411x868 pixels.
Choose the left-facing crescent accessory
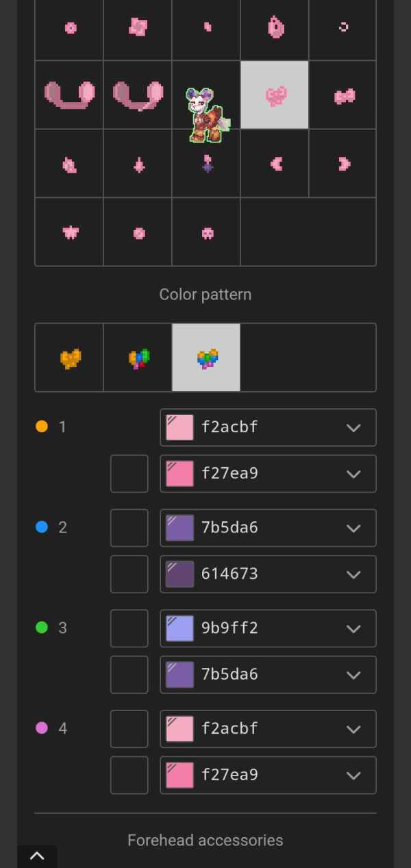(276, 164)
